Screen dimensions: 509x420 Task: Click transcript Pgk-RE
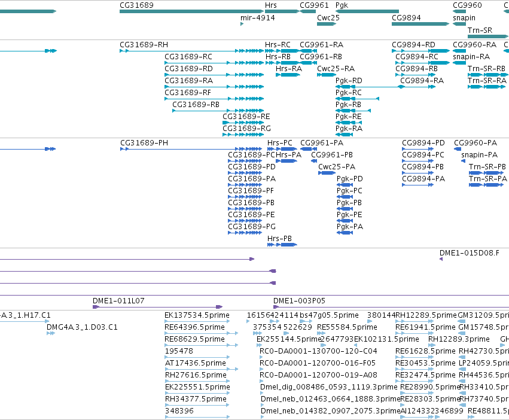coord(349,123)
